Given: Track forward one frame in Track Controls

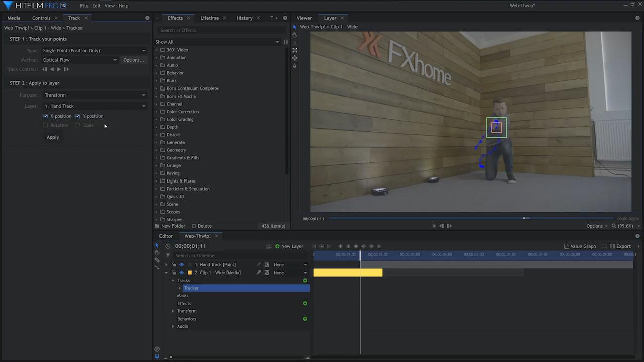Looking at the screenshot, I should click(66, 69).
